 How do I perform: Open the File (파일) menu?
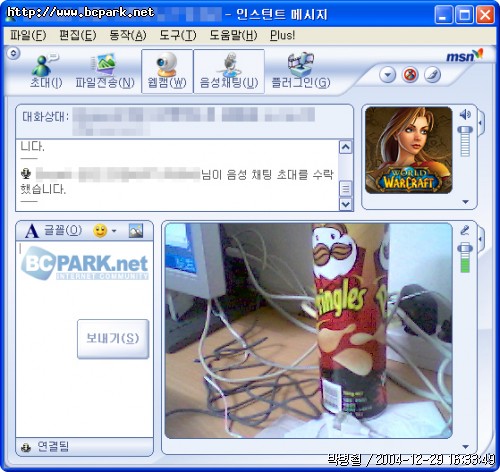click(x=28, y=35)
